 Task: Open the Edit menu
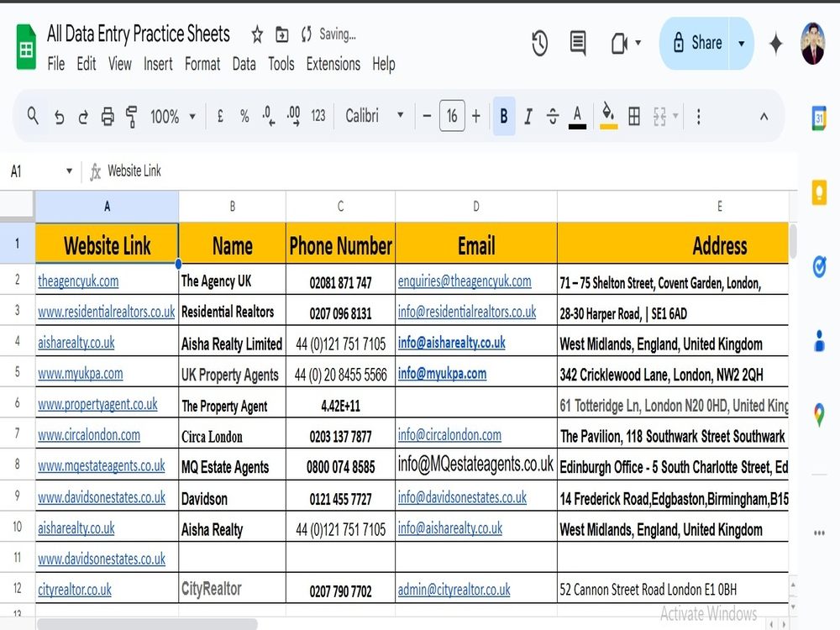[87, 65]
